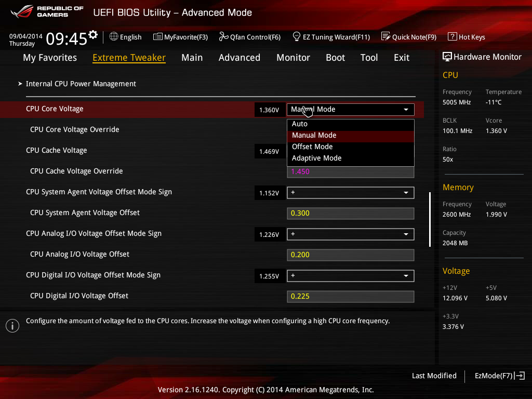This screenshot has width=532, height=399.
Task: Open Qfan Control(F6)
Action: click(x=250, y=37)
